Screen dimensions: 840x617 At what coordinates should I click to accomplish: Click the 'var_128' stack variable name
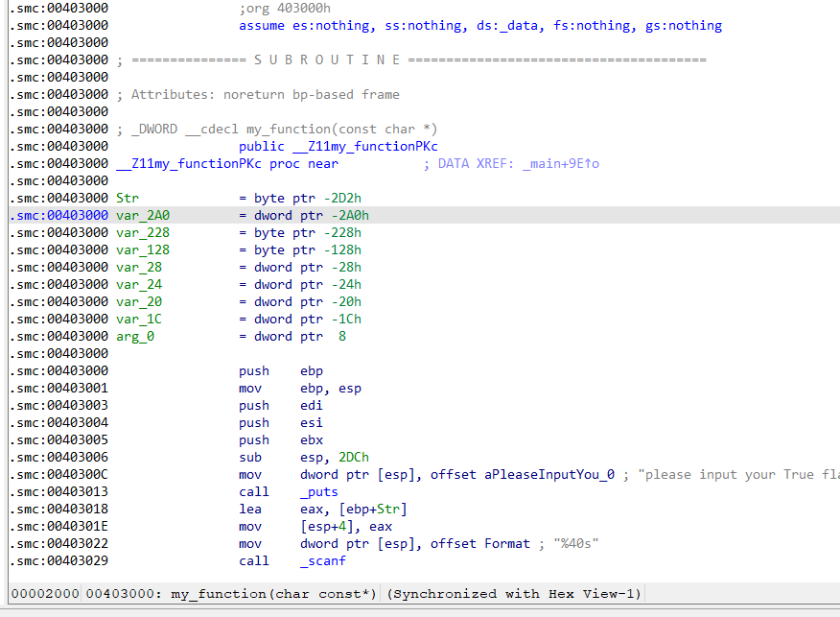[143, 249]
